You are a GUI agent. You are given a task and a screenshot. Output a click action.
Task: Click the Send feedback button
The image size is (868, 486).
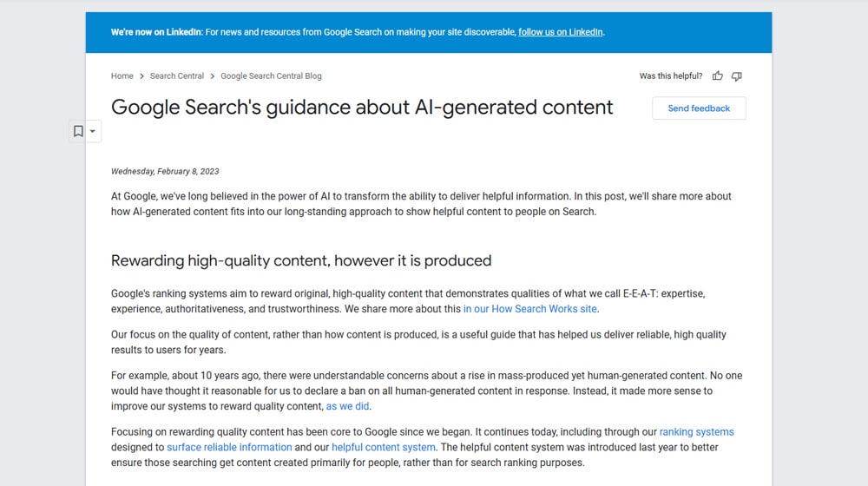coord(699,108)
